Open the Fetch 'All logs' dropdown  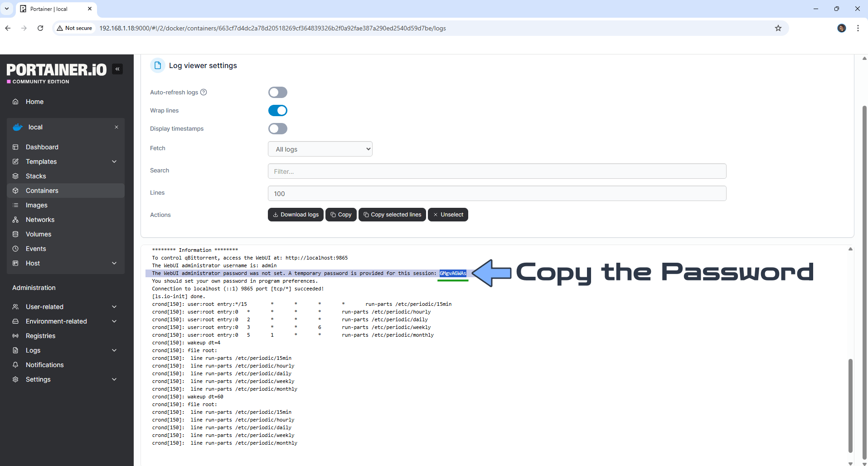pos(320,149)
